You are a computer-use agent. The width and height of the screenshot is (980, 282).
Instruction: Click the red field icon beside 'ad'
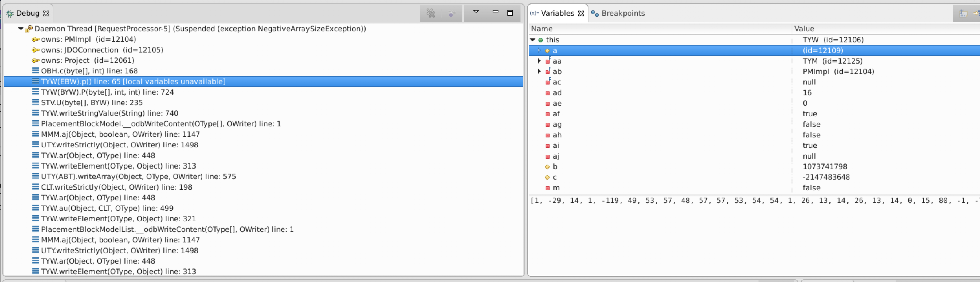pyautogui.click(x=547, y=93)
